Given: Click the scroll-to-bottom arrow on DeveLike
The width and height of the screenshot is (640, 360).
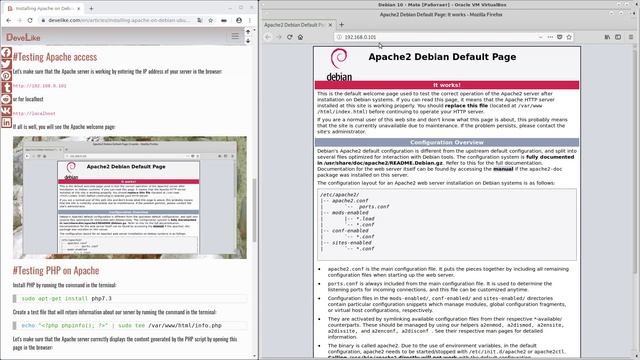Looking at the screenshot, I should coord(248,41).
